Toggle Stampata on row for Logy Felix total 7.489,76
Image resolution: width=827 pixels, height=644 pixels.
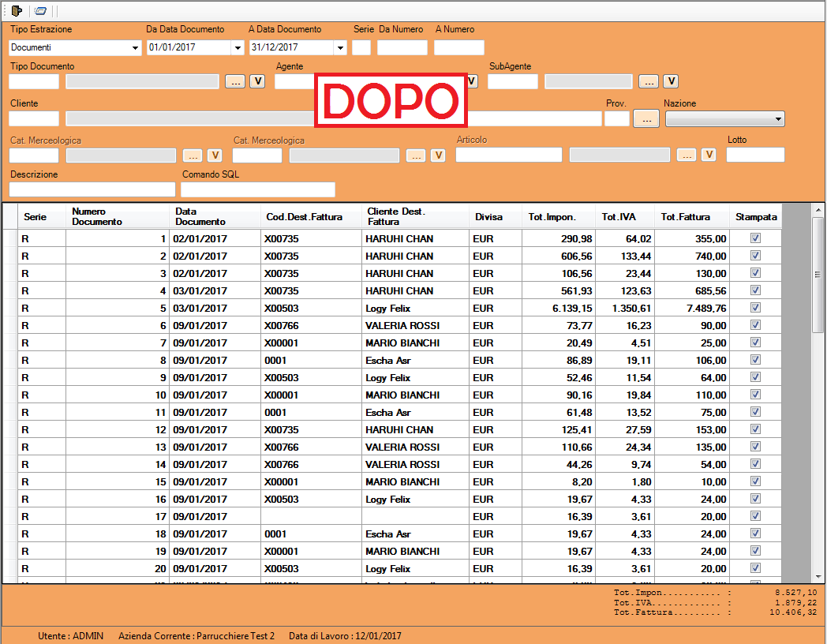point(755,308)
